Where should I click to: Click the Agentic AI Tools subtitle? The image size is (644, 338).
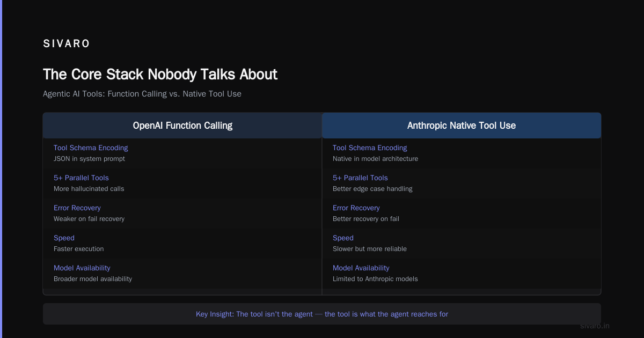coord(142,94)
